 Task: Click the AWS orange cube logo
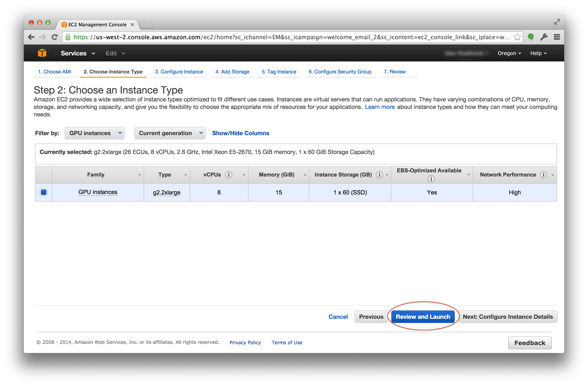(42, 53)
